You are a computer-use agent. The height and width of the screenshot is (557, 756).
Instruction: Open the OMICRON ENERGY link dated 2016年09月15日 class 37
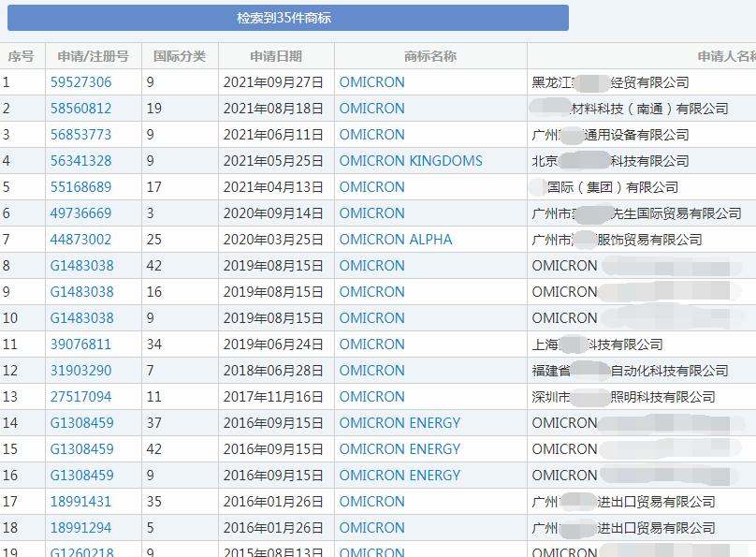400,422
